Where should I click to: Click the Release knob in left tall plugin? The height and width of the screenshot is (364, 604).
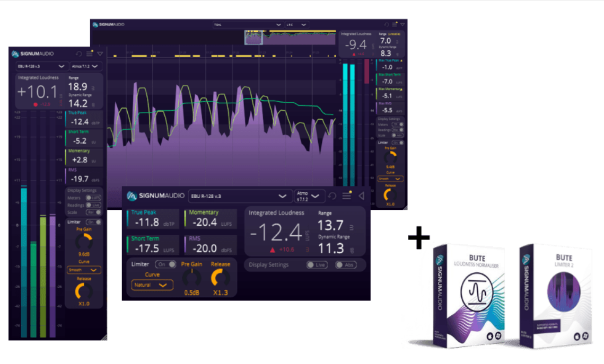point(84,291)
